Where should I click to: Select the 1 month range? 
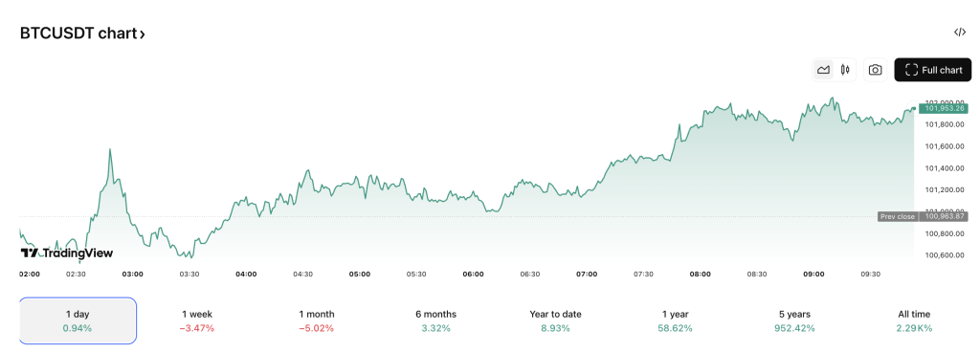pos(316,320)
